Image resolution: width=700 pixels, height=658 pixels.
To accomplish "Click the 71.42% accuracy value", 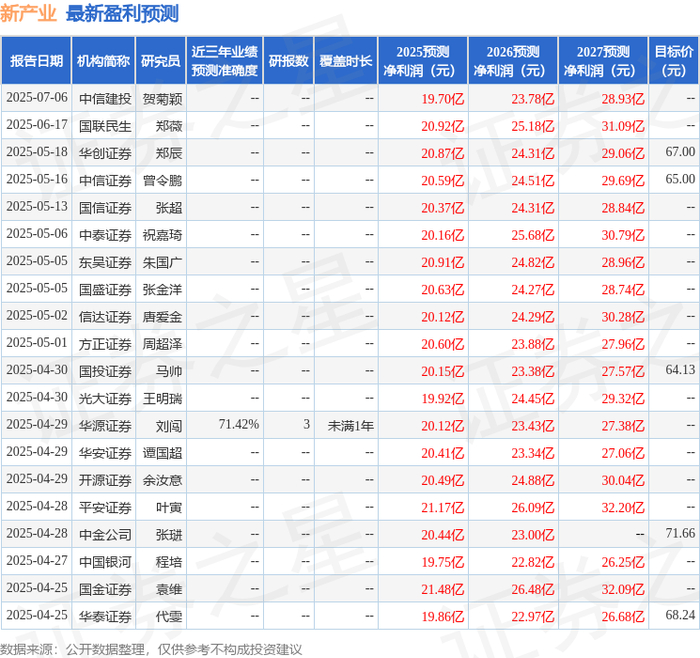I will click(x=239, y=425).
